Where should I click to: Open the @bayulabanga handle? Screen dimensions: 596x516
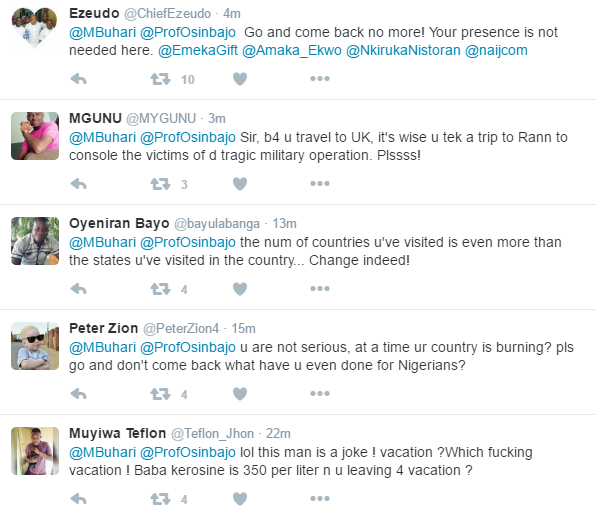pos(217,224)
